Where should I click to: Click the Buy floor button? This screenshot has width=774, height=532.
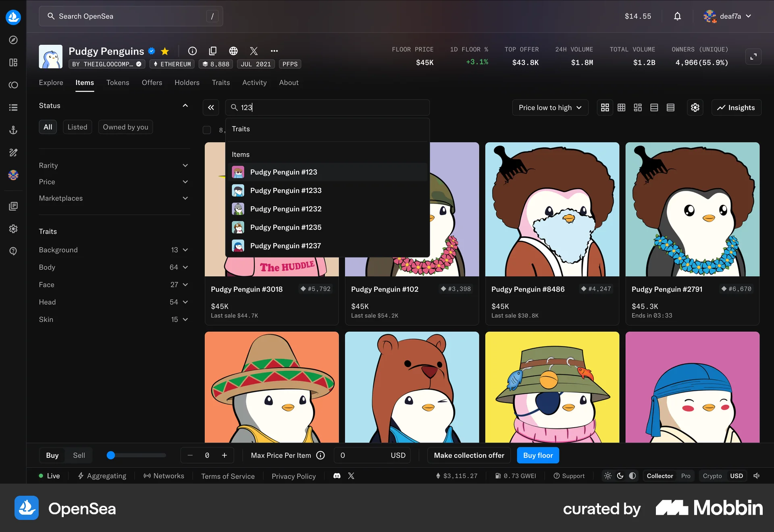(x=538, y=455)
